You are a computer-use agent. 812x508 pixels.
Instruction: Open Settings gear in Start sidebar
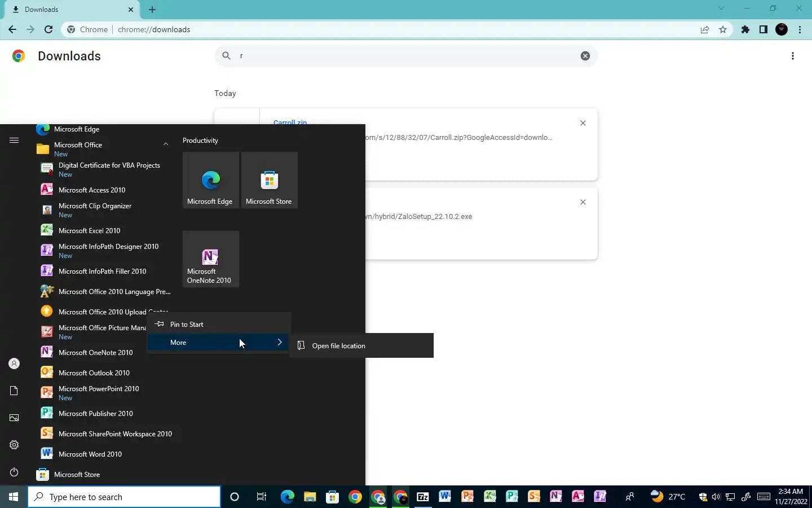pos(14,445)
